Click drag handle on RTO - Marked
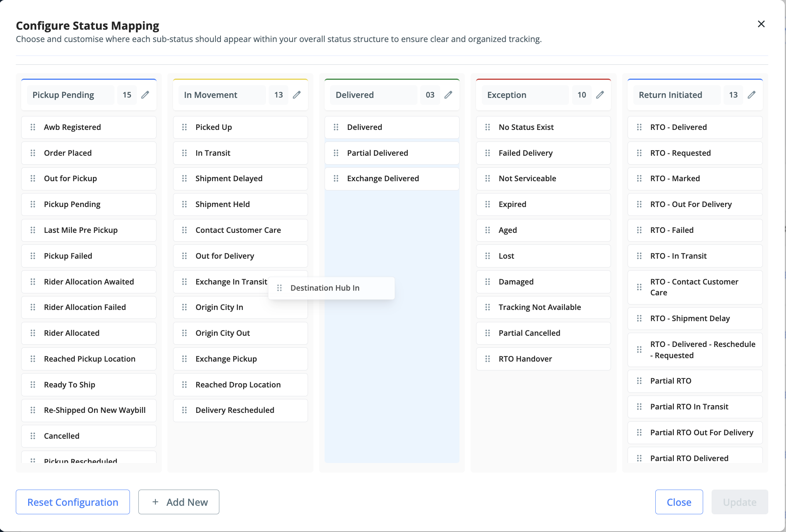This screenshot has width=786, height=532. point(639,178)
